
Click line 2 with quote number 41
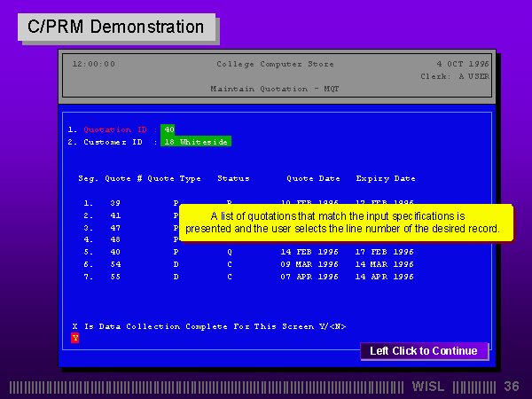115,215
